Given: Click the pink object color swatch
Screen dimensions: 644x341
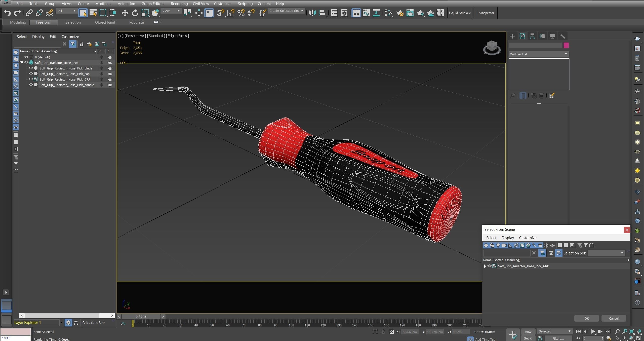Looking at the screenshot, I should [x=566, y=45].
